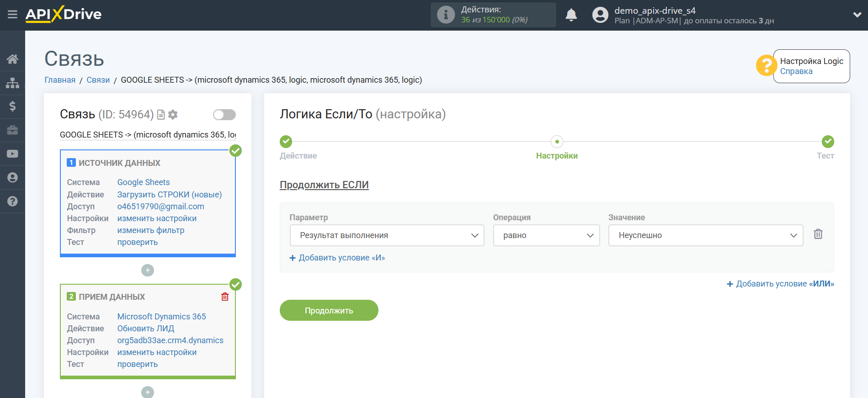Open o46519790@gmail.com access link
868x398 pixels.
pyautogui.click(x=161, y=207)
